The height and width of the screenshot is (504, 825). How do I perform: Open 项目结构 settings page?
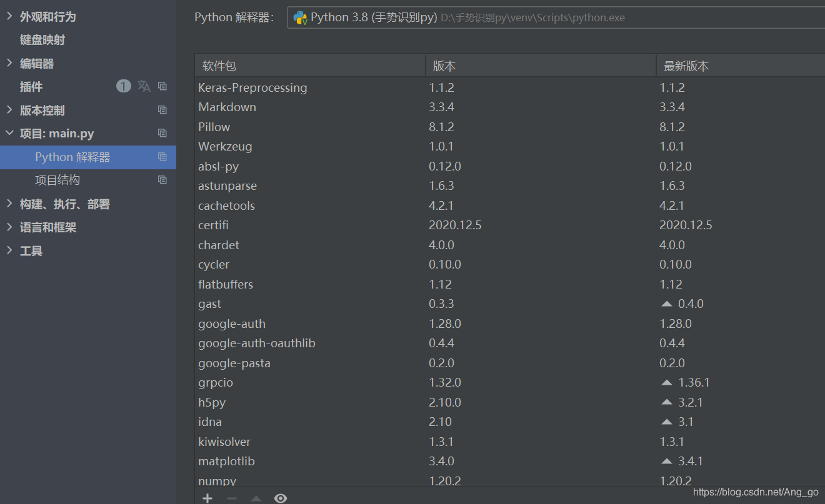(57, 180)
